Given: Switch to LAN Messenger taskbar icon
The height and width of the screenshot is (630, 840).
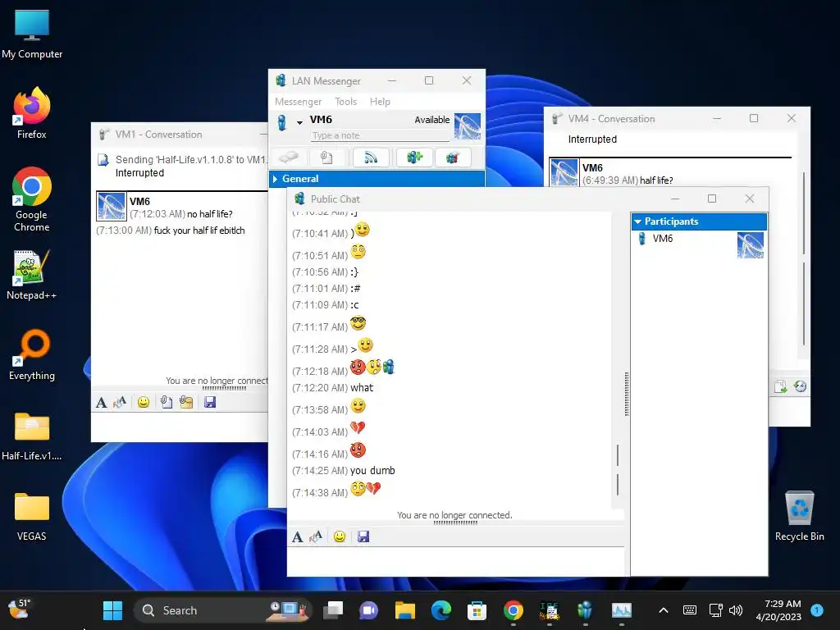Looking at the screenshot, I should click(x=585, y=610).
